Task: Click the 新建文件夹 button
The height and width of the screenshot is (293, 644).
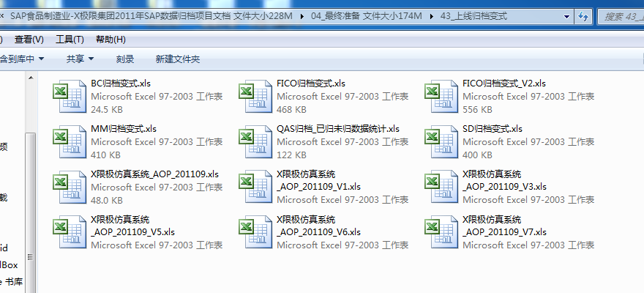Action: pos(178,59)
